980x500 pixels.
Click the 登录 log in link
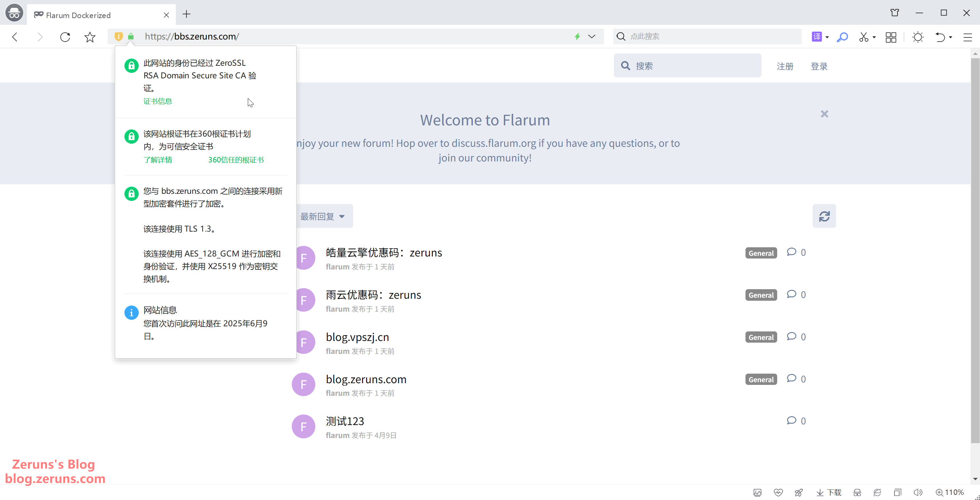(x=819, y=66)
